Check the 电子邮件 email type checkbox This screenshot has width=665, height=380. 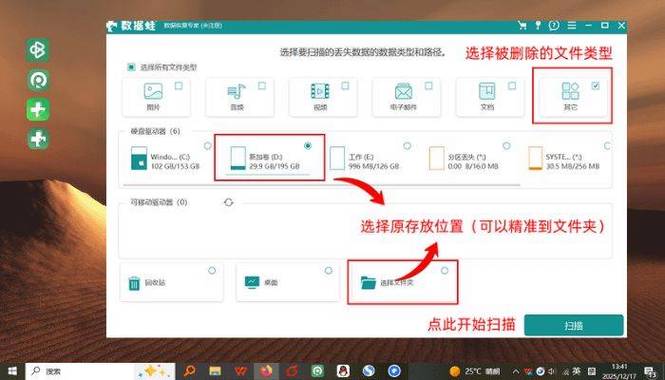[429, 86]
